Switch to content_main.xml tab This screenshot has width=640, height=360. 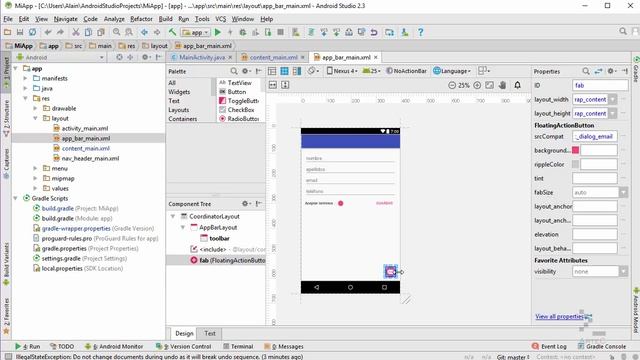click(273, 58)
